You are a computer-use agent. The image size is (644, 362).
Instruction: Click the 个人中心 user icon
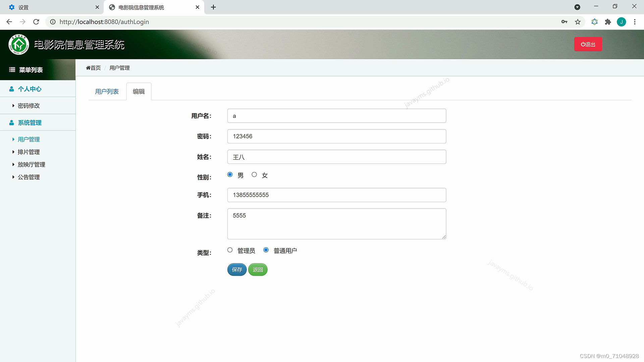11,89
